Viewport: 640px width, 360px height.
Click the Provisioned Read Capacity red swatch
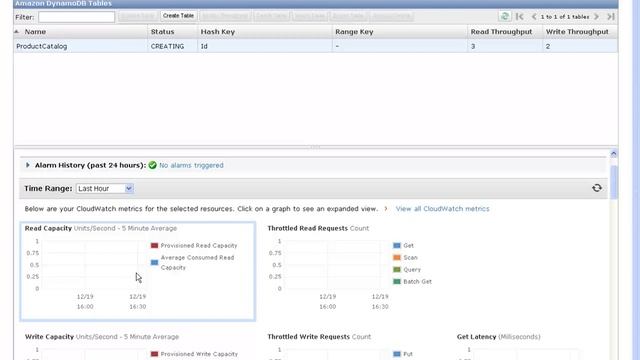154,245
